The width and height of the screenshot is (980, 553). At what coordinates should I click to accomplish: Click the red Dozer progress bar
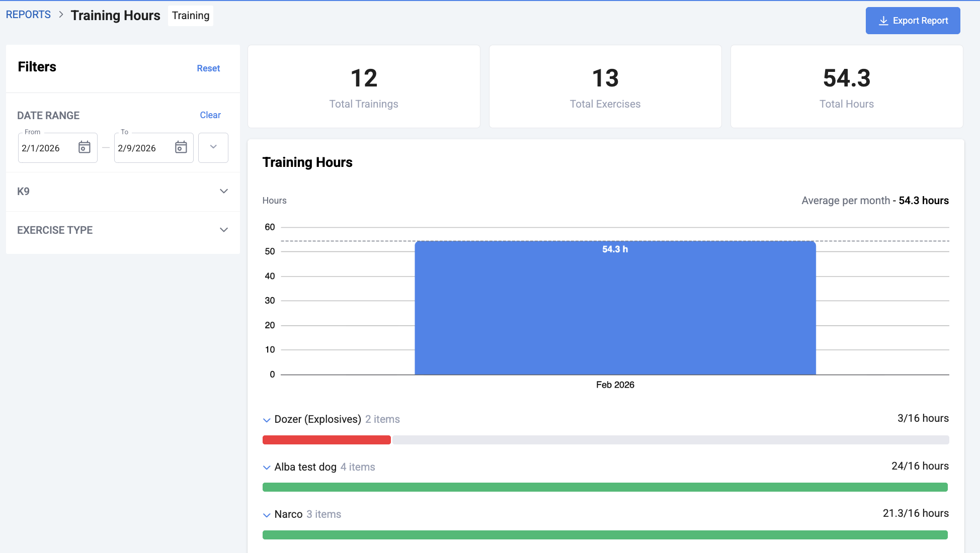(x=326, y=440)
